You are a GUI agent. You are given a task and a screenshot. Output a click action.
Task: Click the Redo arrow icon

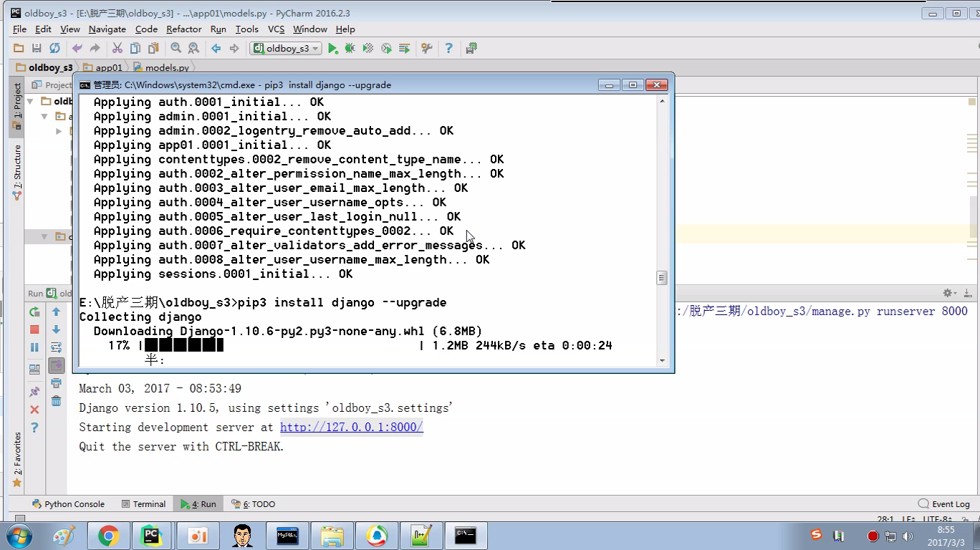coord(95,48)
